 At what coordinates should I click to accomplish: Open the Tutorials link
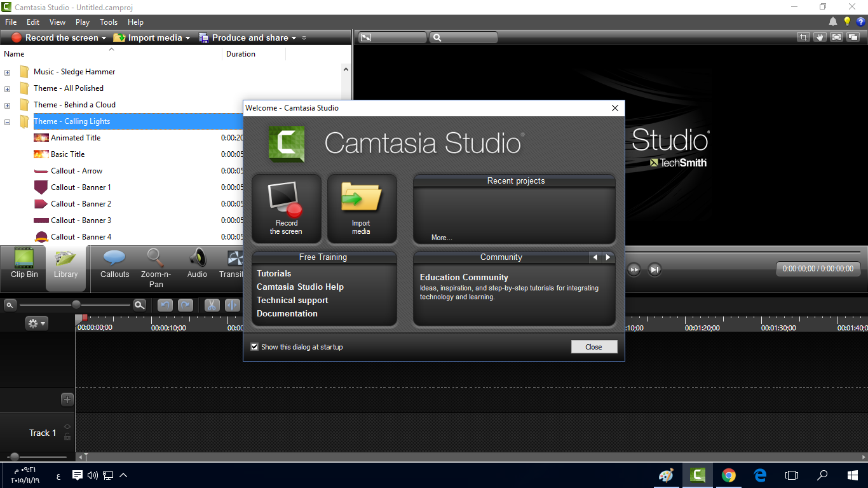pos(274,273)
